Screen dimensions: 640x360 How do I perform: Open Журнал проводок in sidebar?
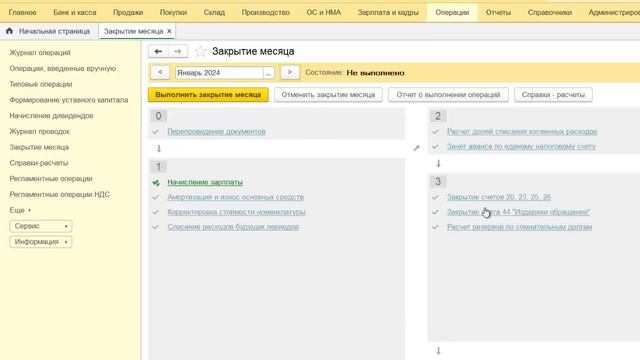(x=40, y=131)
